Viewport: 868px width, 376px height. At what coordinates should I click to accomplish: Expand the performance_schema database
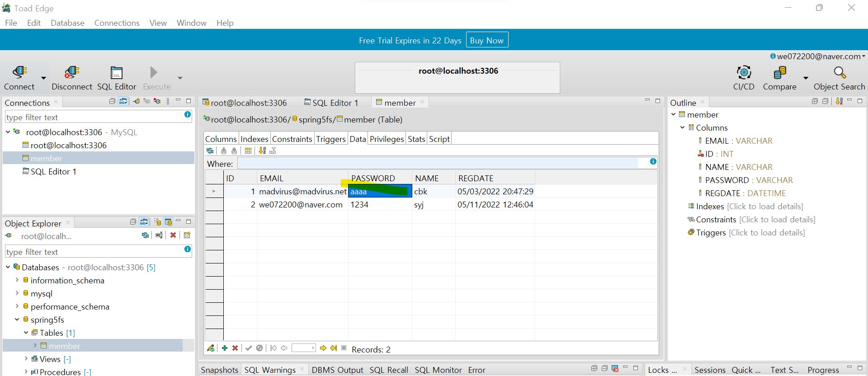[17, 306]
